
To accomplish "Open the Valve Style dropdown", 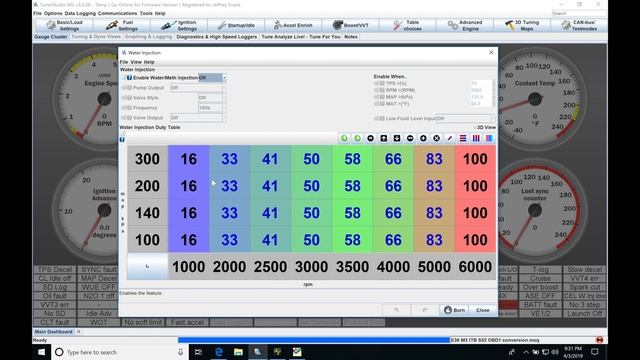I will click(x=212, y=98).
